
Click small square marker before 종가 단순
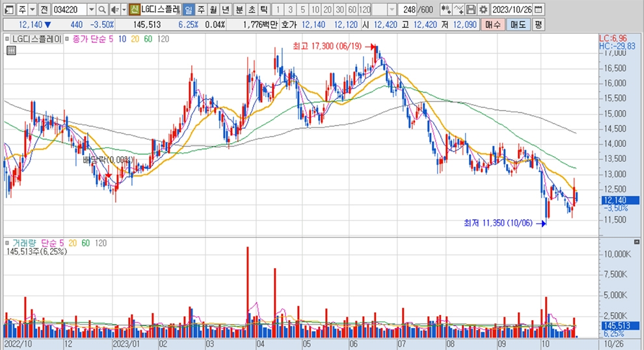[x=68, y=39]
